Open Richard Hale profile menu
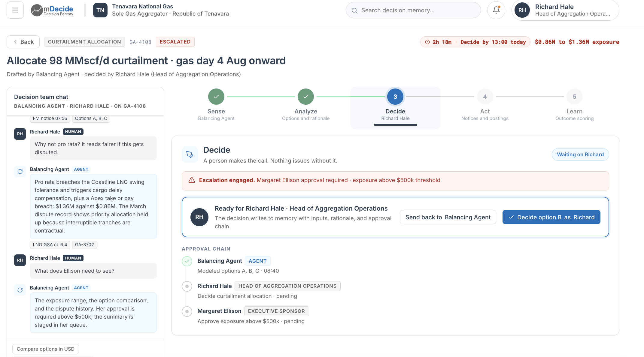Viewport: 644px width, 357px height. [x=565, y=10]
